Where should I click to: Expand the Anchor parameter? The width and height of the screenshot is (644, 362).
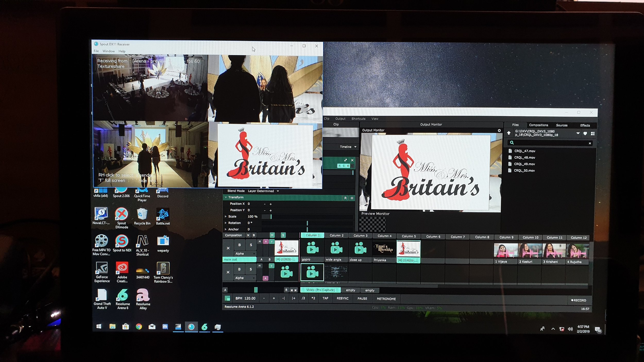tap(226, 229)
